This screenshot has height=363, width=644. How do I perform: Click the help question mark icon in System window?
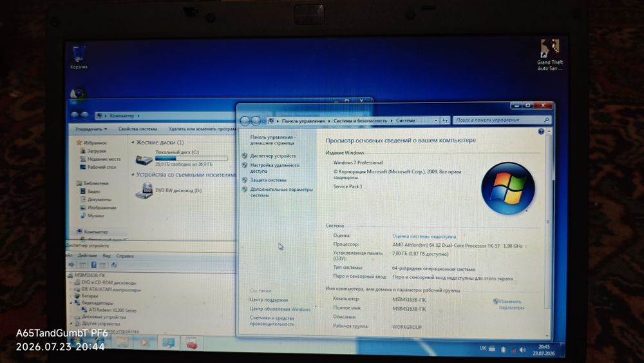click(541, 132)
